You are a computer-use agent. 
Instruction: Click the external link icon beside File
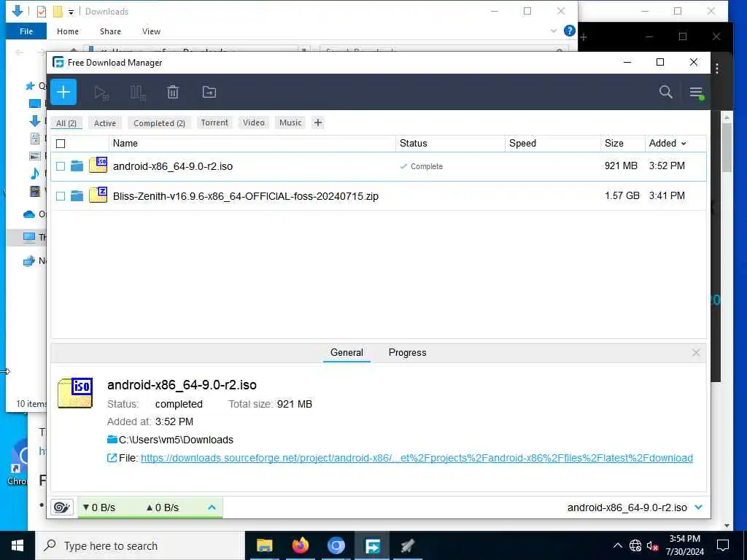[x=112, y=458]
